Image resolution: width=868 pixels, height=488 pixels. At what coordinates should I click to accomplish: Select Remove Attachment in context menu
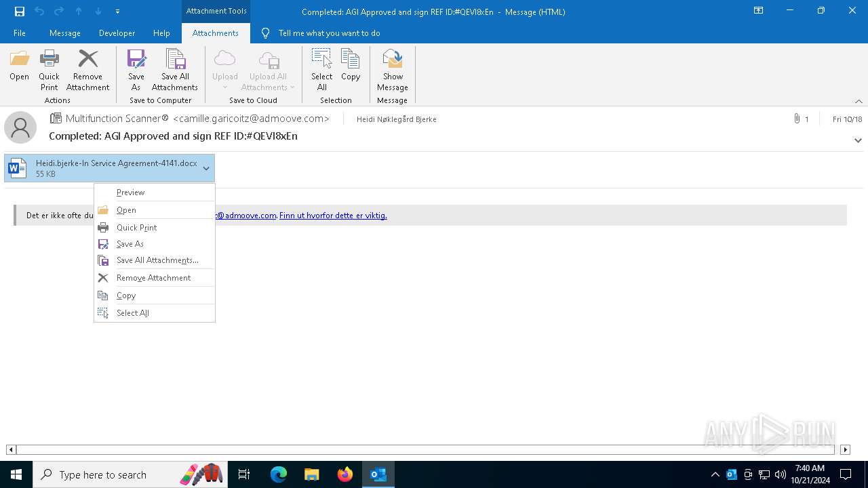pos(155,278)
